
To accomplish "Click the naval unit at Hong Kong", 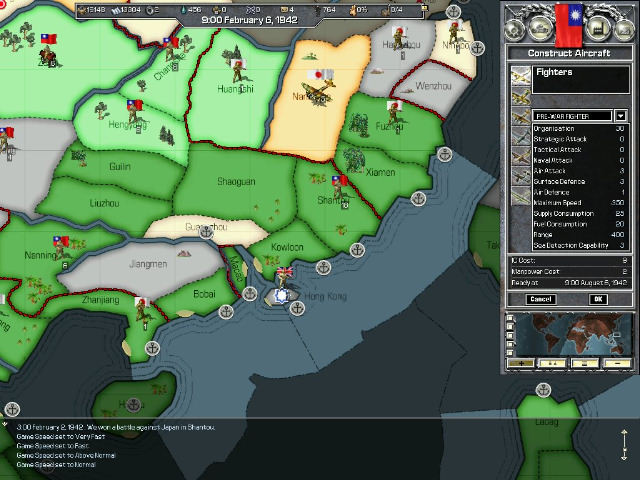I will 283,295.
